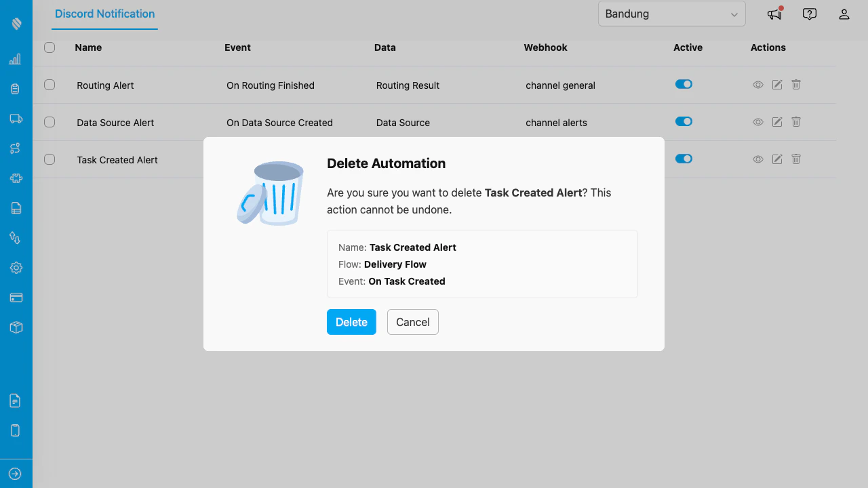The image size is (868, 488).
Task: Click the puzzle piece integrations icon
Action: [x=15, y=178]
